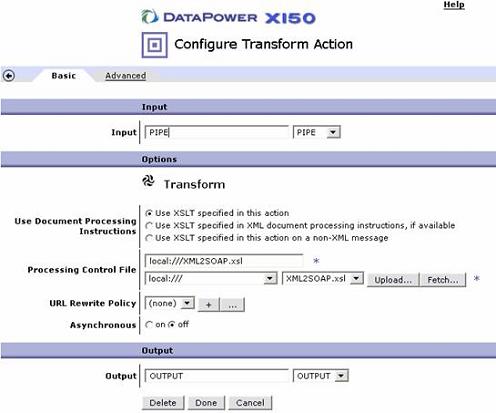Viewport: 496px width, 413px height.
Task: Click the Configure Transform Action square icon
Action: pyautogui.click(x=154, y=45)
